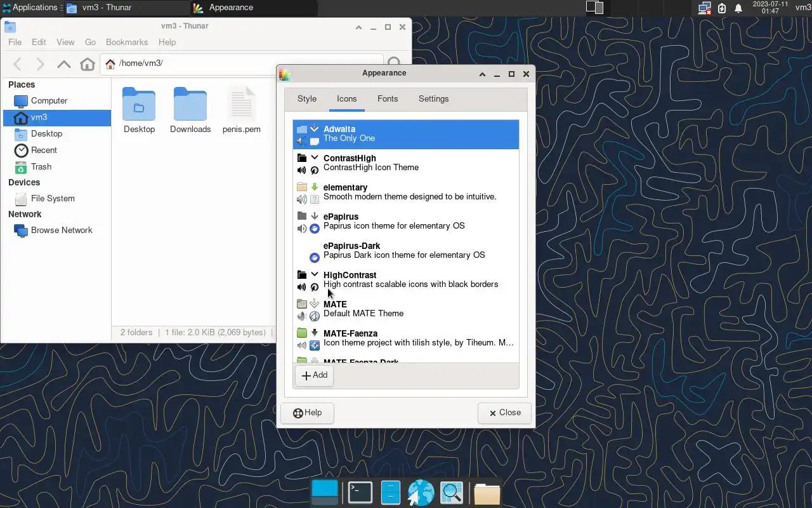
Task: Launch application finder from dock
Action: pyautogui.click(x=452, y=493)
